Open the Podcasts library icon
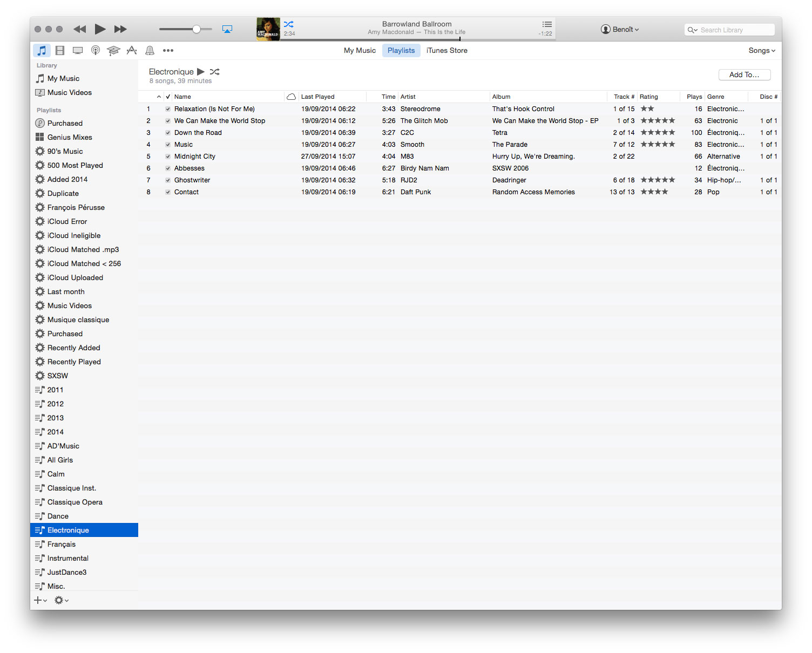This screenshot has width=812, height=653. click(96, 50)
